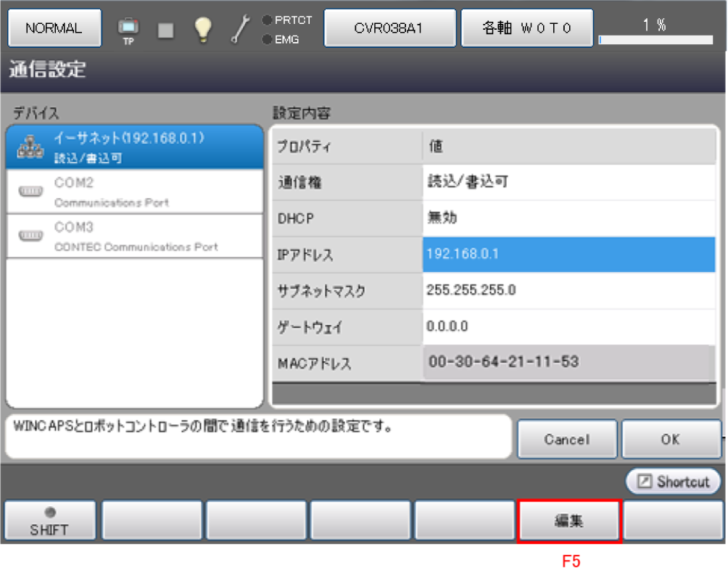
Task: Click the Cancel button
Action: pos(567,439)
